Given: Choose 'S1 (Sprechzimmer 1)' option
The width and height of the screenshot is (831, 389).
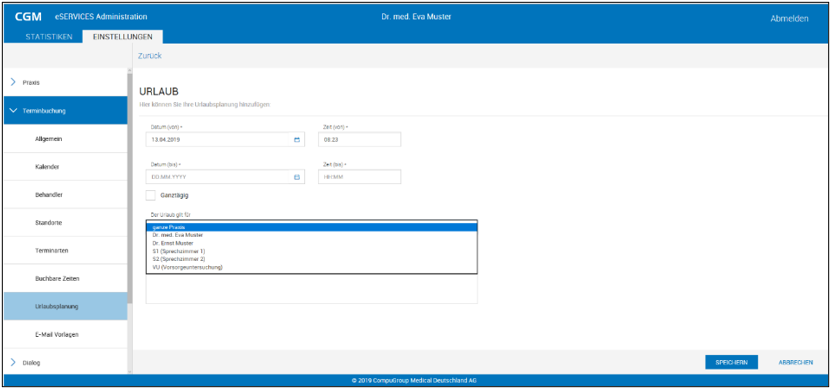Looking at the screenshot, I should (312, 251).
